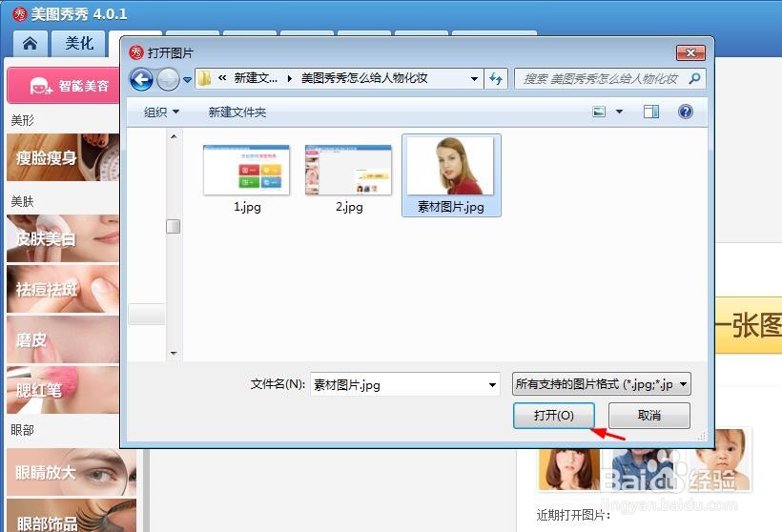Click the 智能美容 button in 美图秀秀
The height and width of the screenshot is (532, 782).
point(63,86)
